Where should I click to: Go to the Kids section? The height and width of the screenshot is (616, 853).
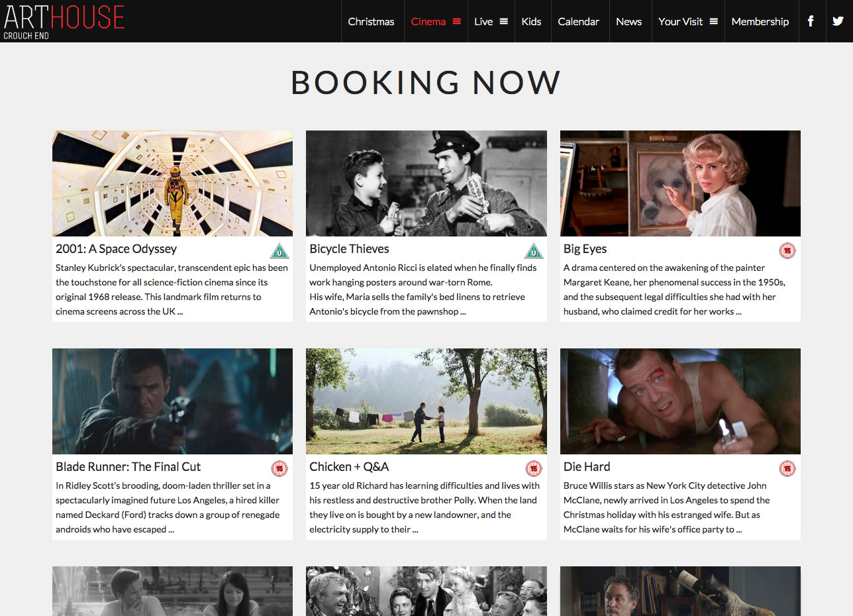coord(531,21)
